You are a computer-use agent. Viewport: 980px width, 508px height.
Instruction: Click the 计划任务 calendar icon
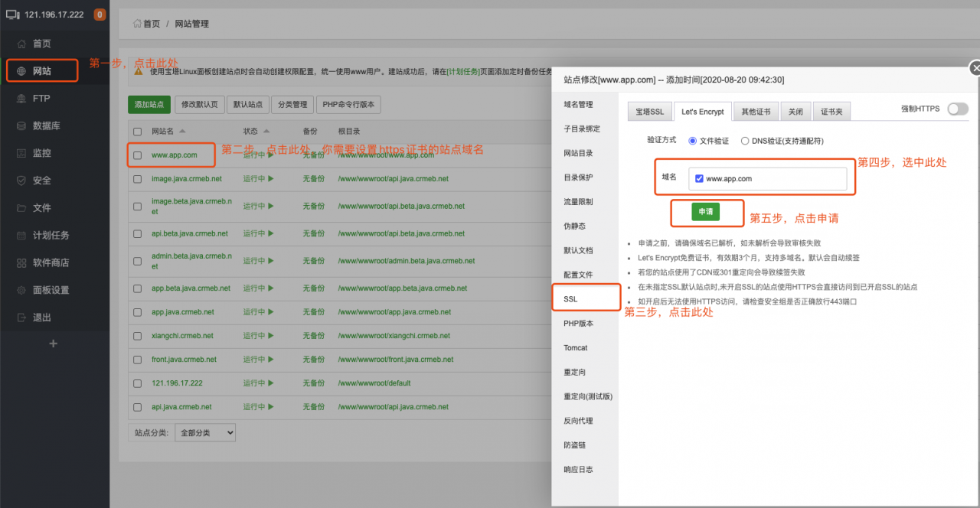tap(21, 236)
